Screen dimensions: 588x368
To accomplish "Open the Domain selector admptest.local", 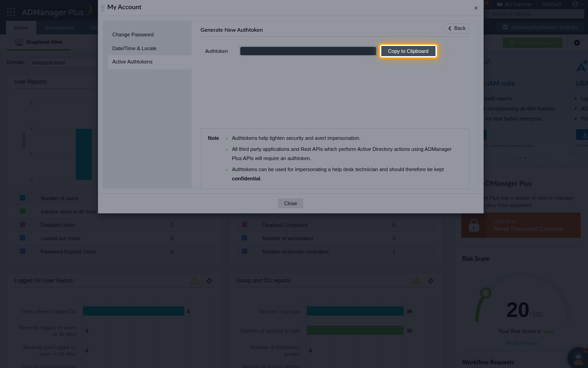I will click(63, 63).
